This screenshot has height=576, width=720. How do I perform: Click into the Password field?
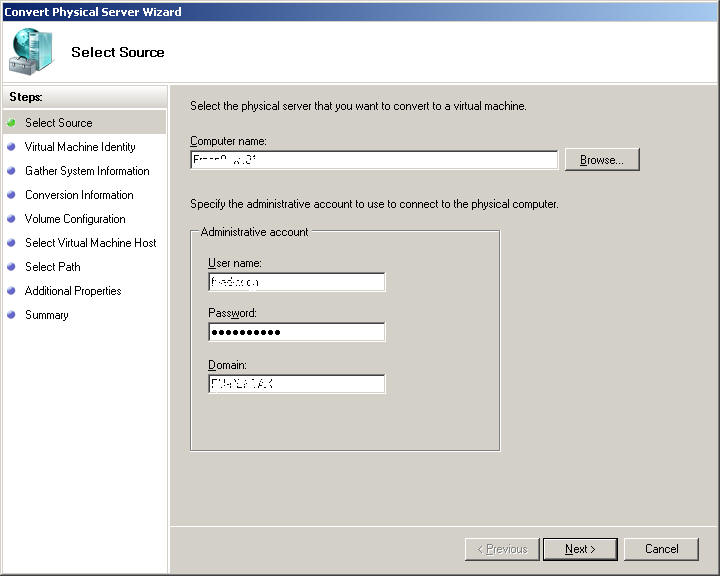(x=297, y=332)
